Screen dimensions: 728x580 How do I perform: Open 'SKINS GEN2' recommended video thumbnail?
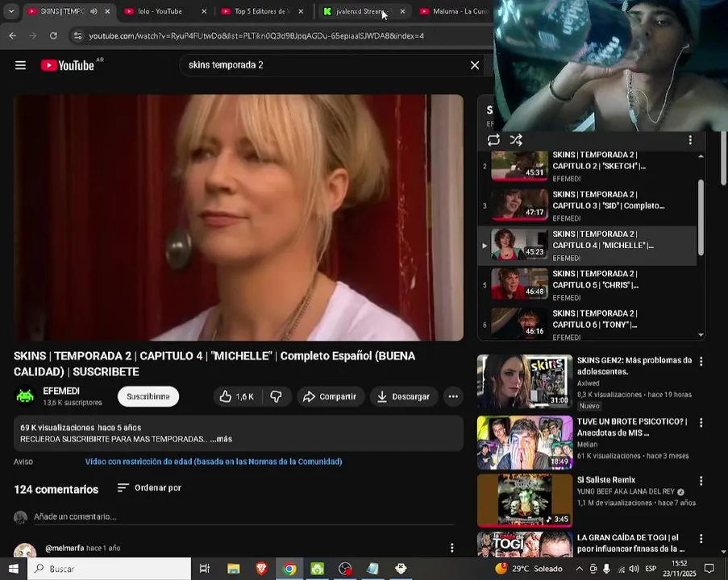[525, 381]
